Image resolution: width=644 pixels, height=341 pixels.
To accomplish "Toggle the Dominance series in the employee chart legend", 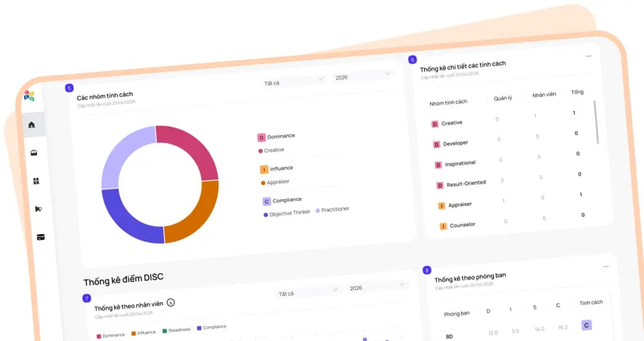I will click(x=111, y=335).
